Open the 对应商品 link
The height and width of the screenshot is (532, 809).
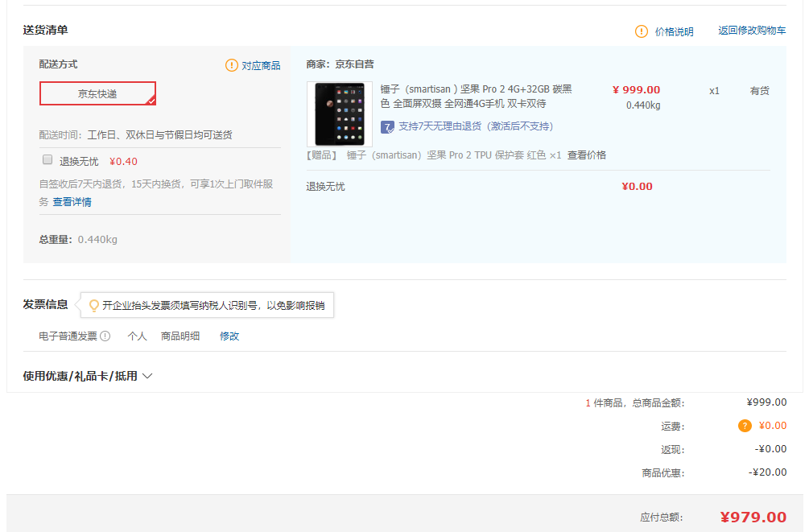[261, 65]
